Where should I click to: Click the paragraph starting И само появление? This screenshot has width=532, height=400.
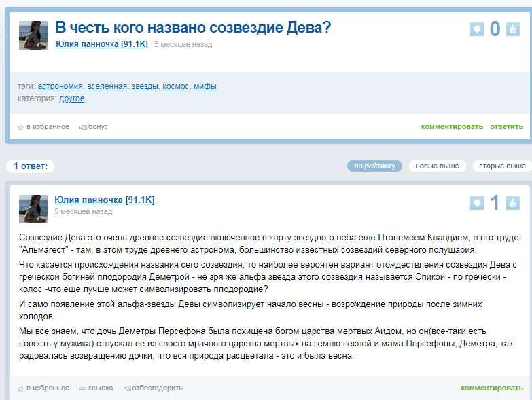pyautogui.click(x=251, y=310)
